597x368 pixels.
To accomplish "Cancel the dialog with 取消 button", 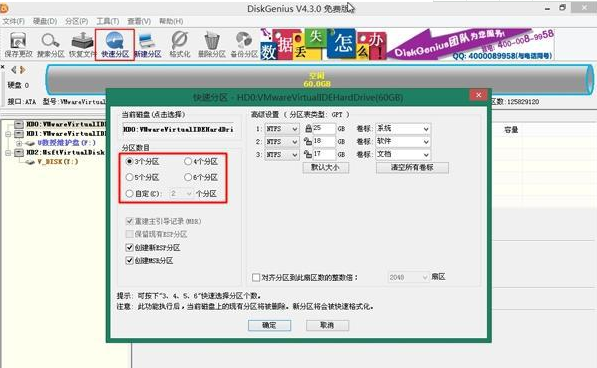I will (x=327, y=325).
